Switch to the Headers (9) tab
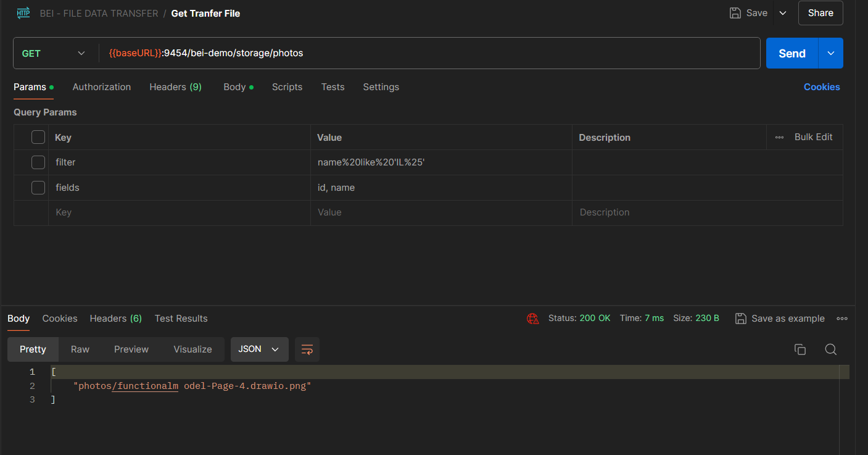Viewport: 868px width, 455px height. tap(175, 87)
